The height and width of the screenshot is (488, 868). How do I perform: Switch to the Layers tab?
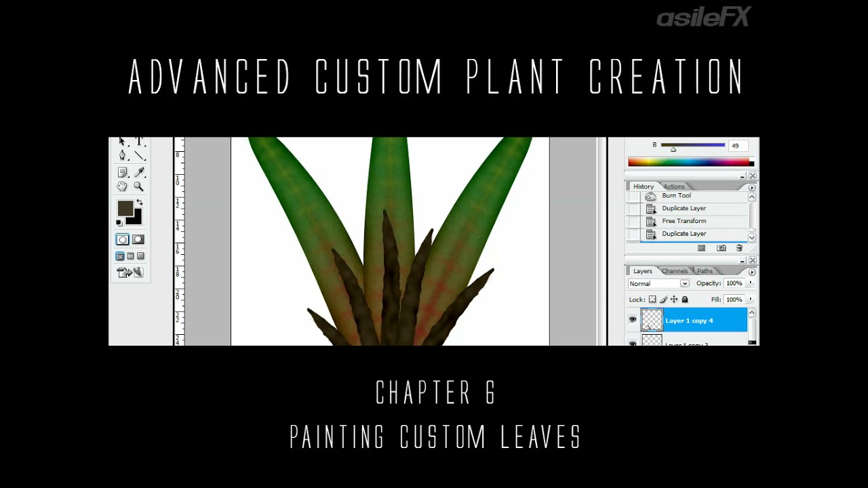tap(642, 271)
